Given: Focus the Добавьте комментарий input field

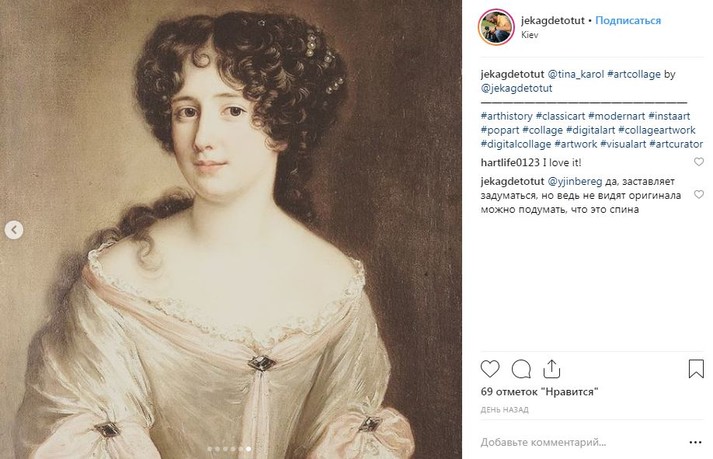Looking at the screenshot, I should [x=582, y=442].
